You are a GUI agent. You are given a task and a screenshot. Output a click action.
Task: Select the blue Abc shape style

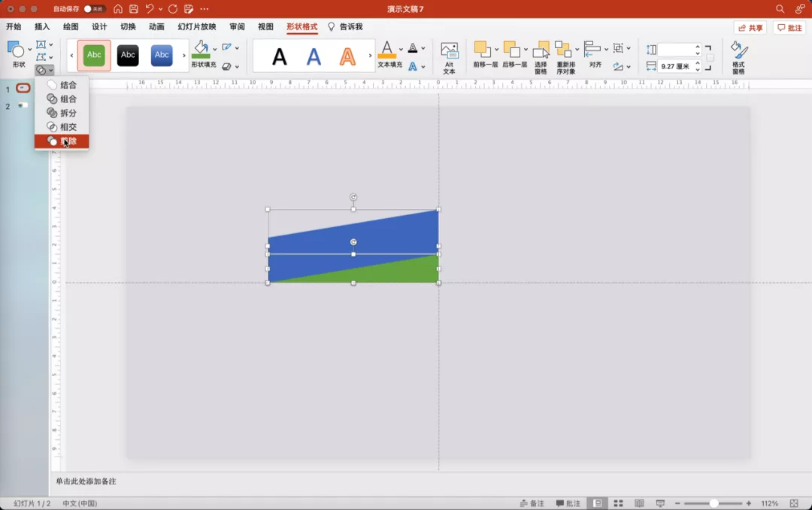point(162,55)
